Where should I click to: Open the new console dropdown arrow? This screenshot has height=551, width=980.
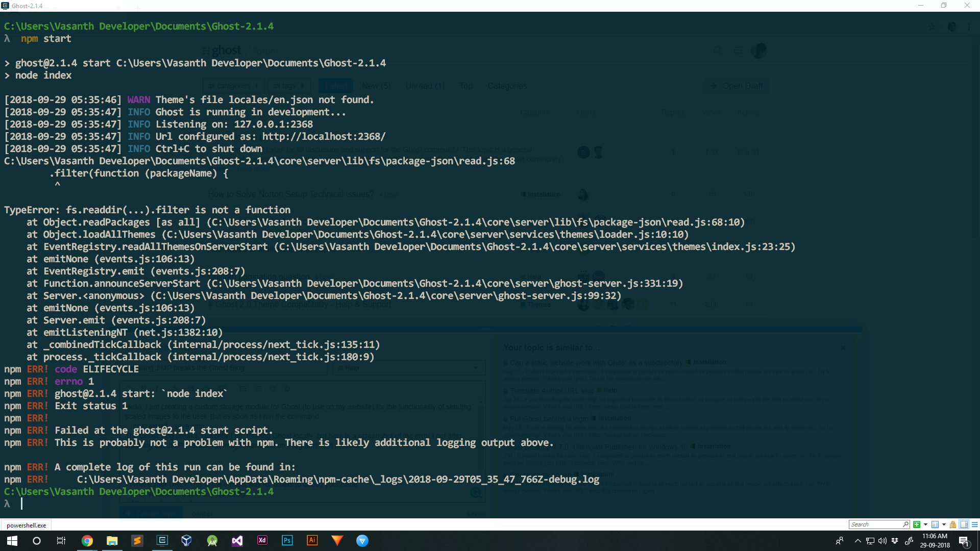point(925,524)
